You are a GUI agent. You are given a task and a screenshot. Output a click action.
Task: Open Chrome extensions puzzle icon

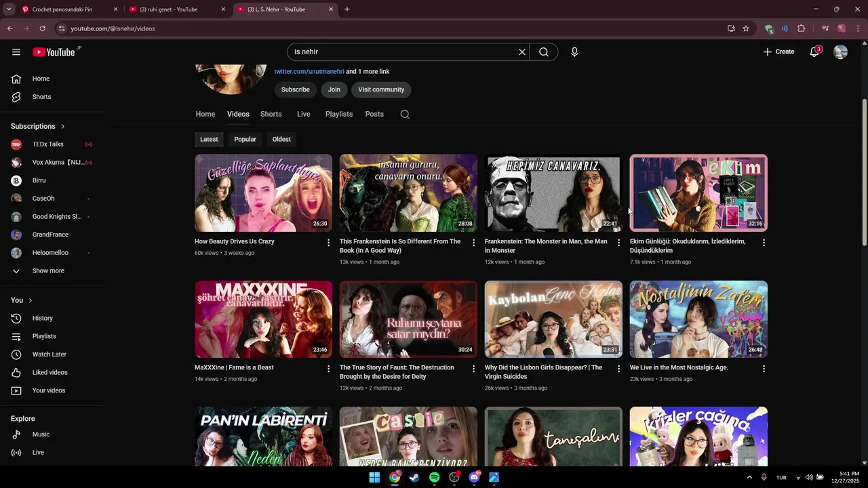pyautogui.click(x=802, y=28)
